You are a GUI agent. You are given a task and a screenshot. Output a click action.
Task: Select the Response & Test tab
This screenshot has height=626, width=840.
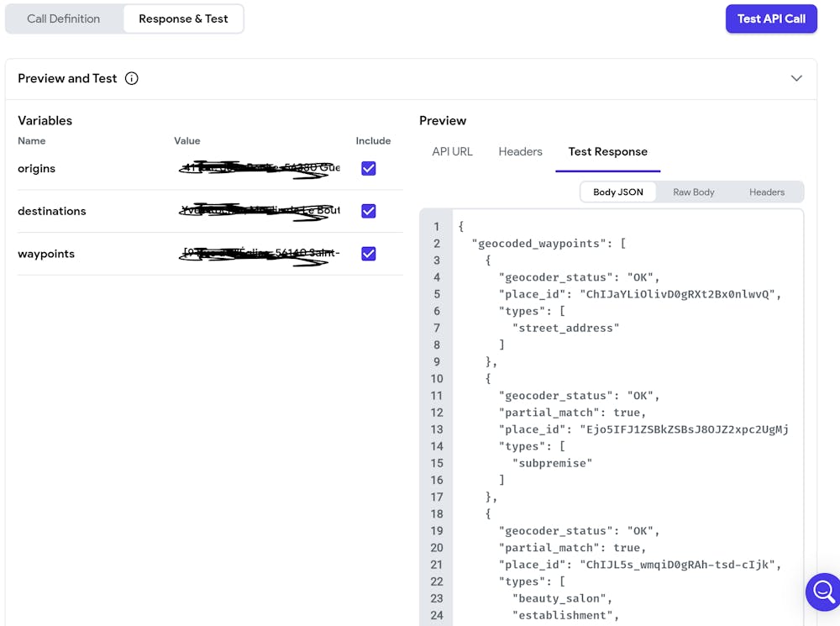coord(183,18)
